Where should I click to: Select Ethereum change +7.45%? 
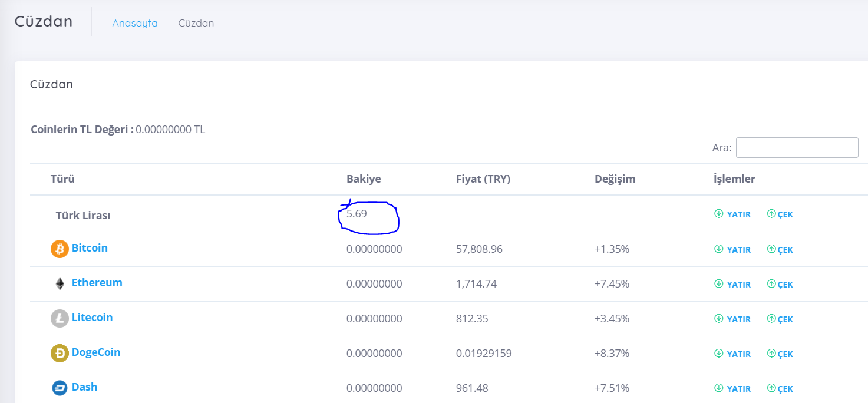[612, 284]
